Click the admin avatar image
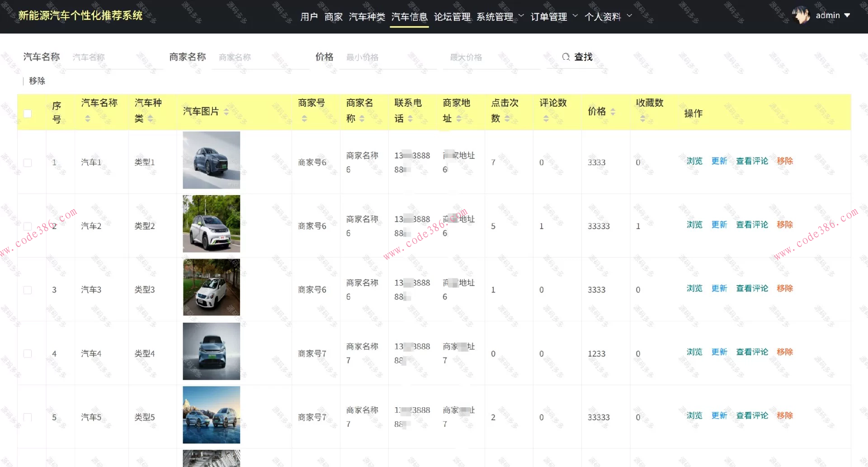Viewport: 868px width, 467px height. tap(801, 15)
